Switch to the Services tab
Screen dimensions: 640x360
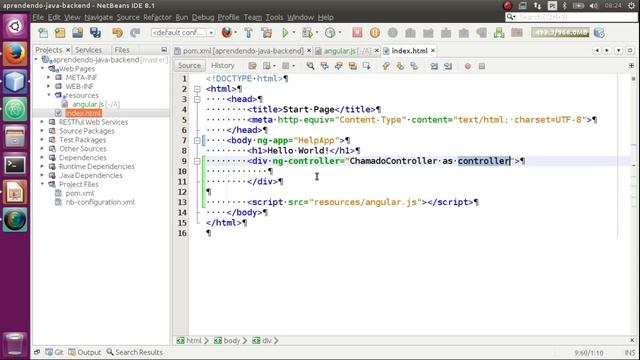89,50
